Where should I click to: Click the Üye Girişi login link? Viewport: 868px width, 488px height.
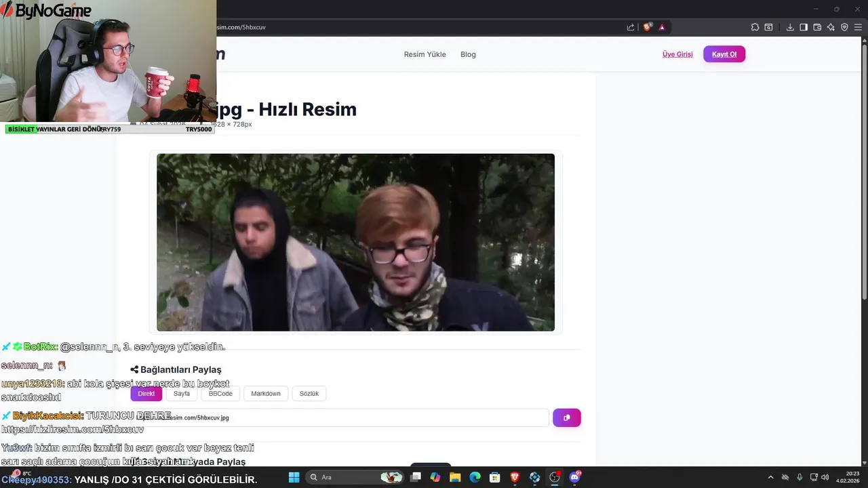[x=677, y=54]
